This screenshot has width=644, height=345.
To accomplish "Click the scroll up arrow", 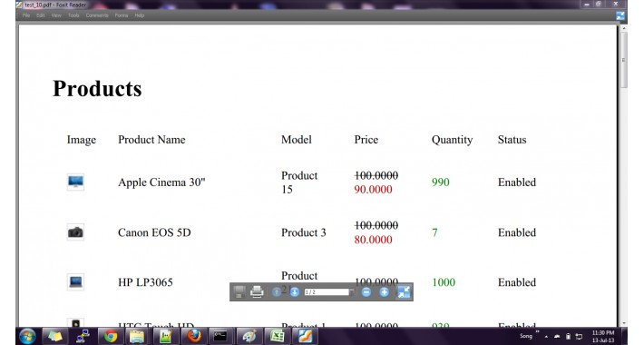I will click(x=624, y=29).
